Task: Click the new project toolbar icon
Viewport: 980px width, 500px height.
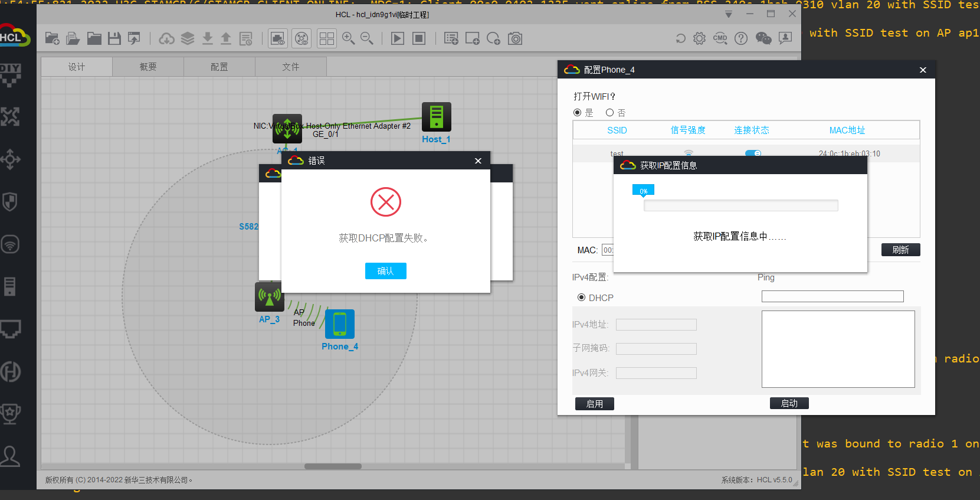Action: point(52,39)
